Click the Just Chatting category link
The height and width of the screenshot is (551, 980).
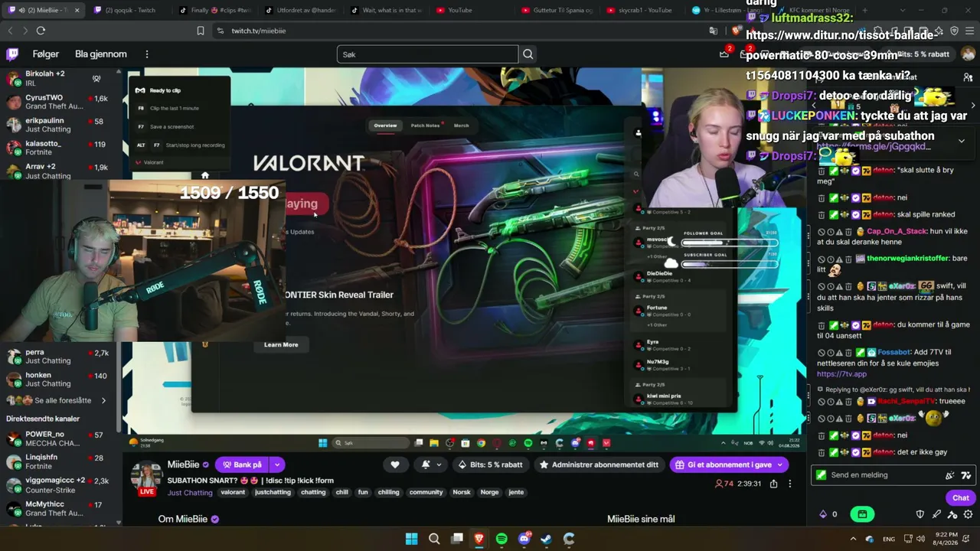pyautogui.click(x=190, y=493)
